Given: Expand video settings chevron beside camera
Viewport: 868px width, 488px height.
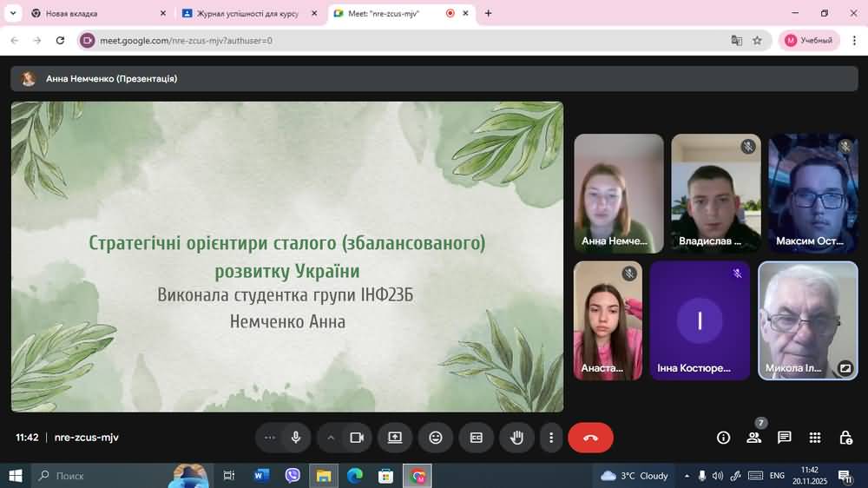Looking at the screenshot, I should pos(331,438).
